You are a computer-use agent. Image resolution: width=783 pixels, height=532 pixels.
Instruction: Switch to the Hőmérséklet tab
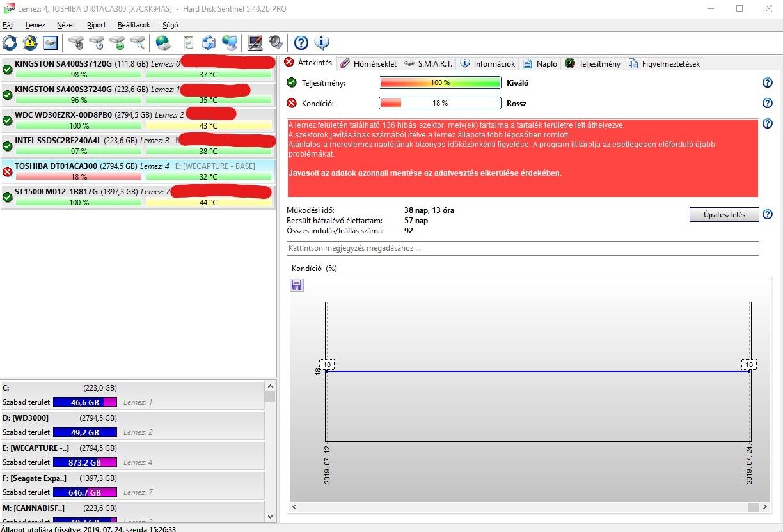point(368,63)
